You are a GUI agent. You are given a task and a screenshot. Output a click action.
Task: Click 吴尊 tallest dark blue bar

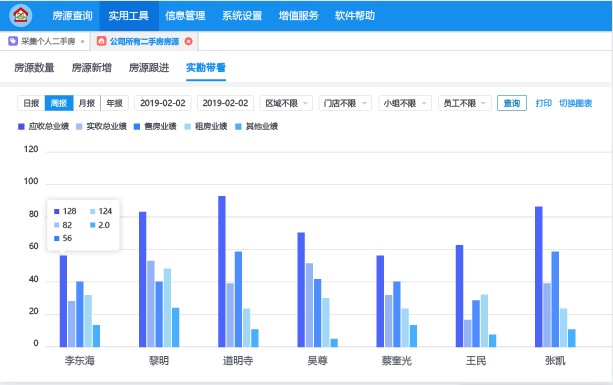(301, 290)
